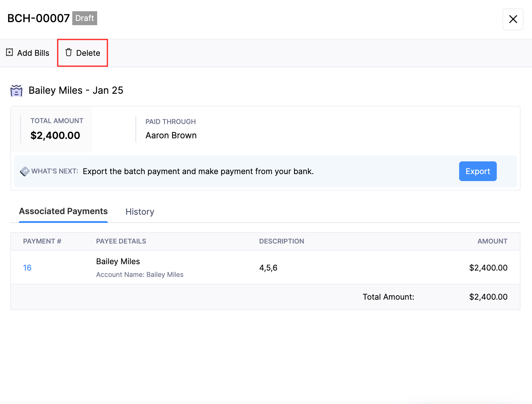Click the PAYMENT # column header
Viewport: 532px width, 404px height.
point(42,241)
